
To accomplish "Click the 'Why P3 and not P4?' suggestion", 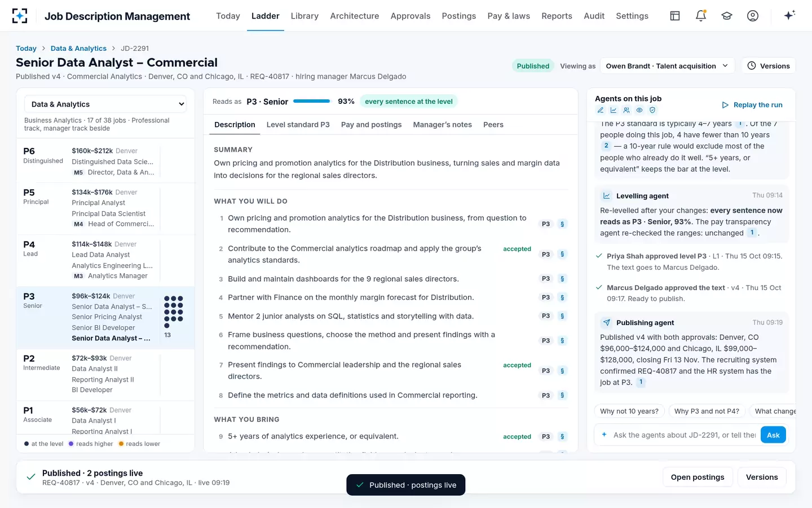I will click(x=707, y=411).
